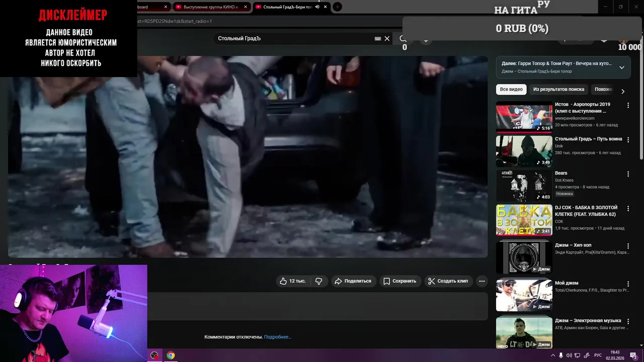Like the video with 12 тыс. likes
The image size is (644, 362).
pos(294,281)
